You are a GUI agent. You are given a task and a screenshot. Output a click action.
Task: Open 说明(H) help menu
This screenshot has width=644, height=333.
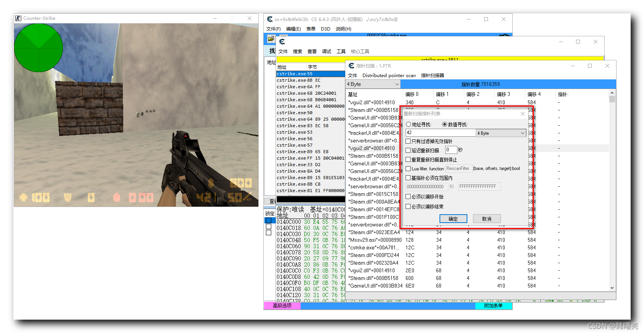pos(343,29)
